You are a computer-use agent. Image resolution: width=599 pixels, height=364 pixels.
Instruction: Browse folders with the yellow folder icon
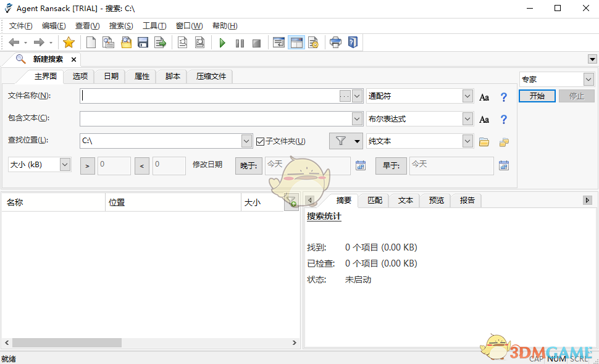point(485,141)
